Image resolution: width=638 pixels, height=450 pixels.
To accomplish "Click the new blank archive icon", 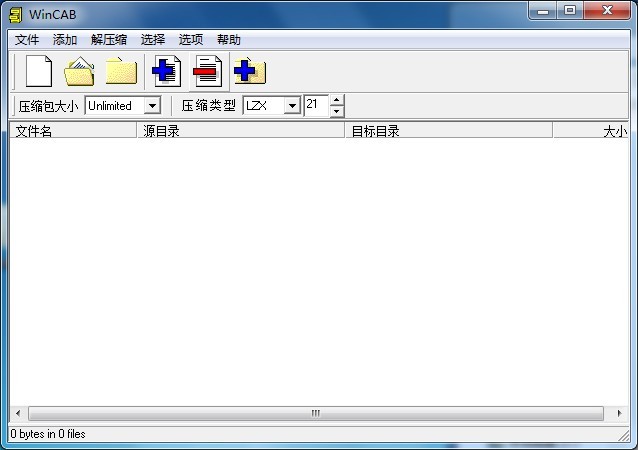I will click(38, 71).
